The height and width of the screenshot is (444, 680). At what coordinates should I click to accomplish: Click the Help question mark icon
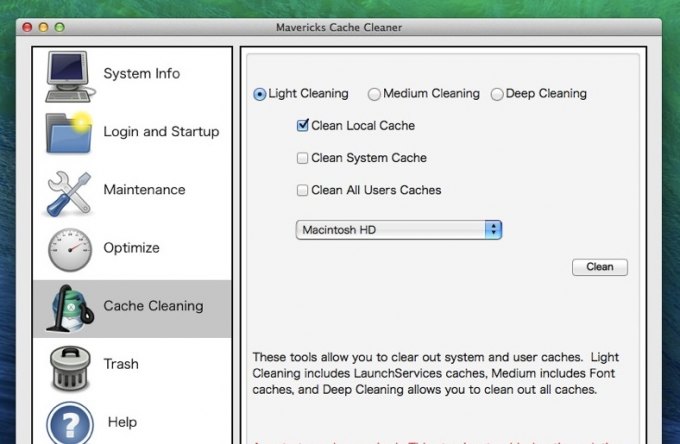tap(70, 423)
